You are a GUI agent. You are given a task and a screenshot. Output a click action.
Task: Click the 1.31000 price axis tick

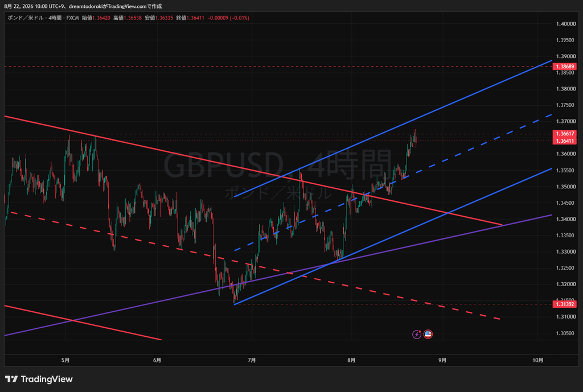coord(566,316)
